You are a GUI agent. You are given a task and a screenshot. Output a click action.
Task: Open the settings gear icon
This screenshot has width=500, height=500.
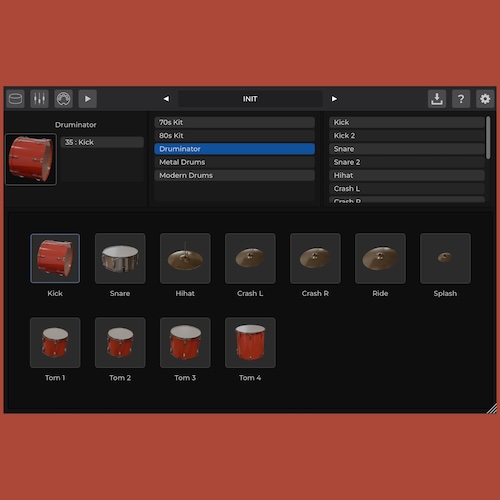tap(485, 99)
